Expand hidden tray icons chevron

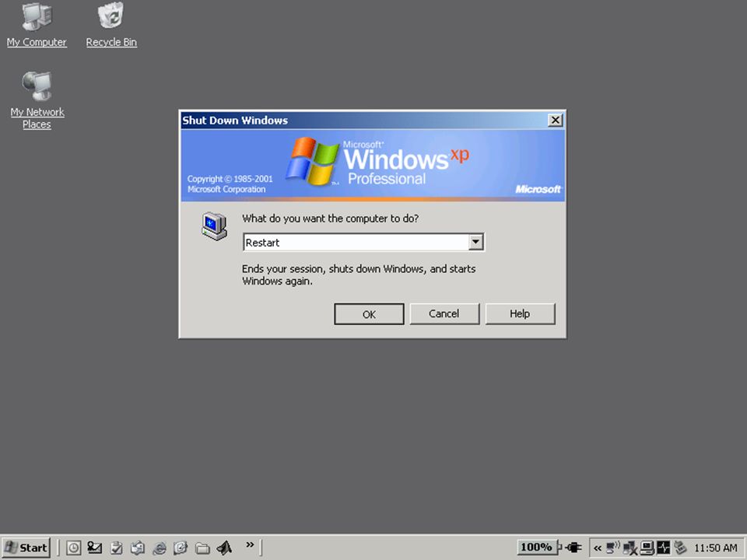tap(598, 548)
